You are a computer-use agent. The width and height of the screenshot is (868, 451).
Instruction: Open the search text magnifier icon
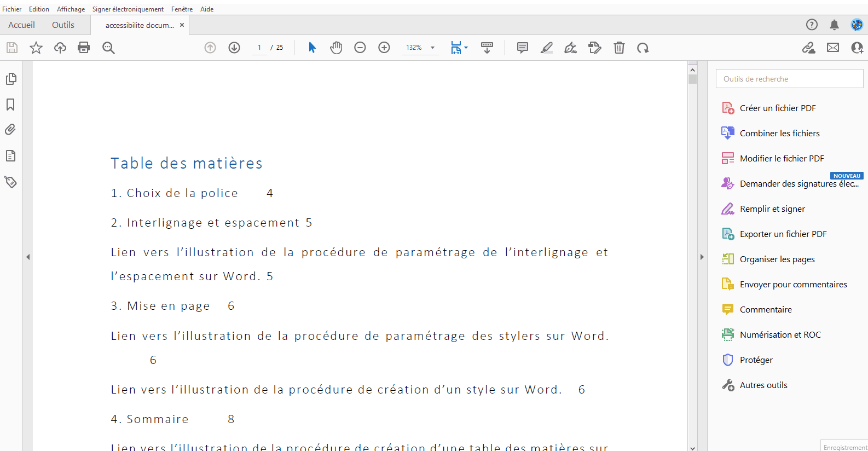108,48
